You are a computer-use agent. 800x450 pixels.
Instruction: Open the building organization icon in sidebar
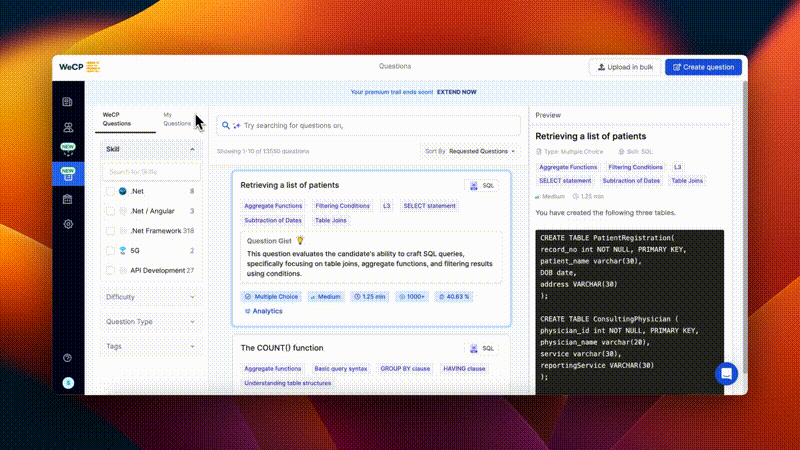tap(67, 199)
